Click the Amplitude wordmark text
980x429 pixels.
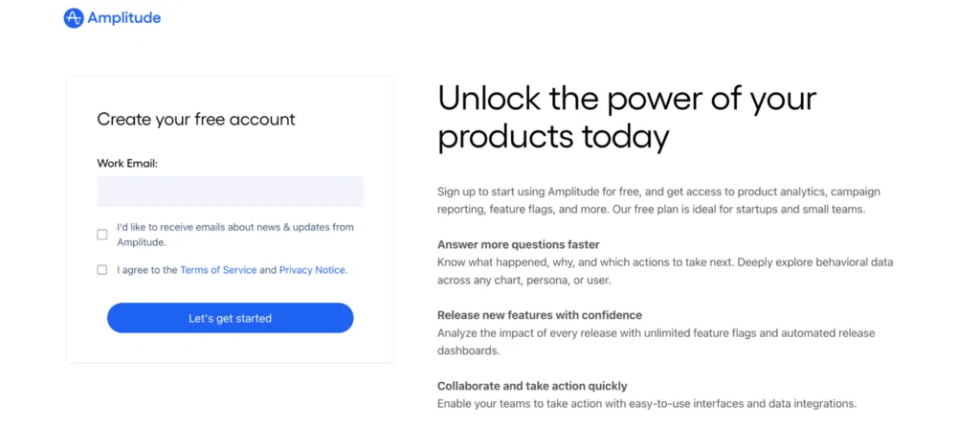pos(125,18)
